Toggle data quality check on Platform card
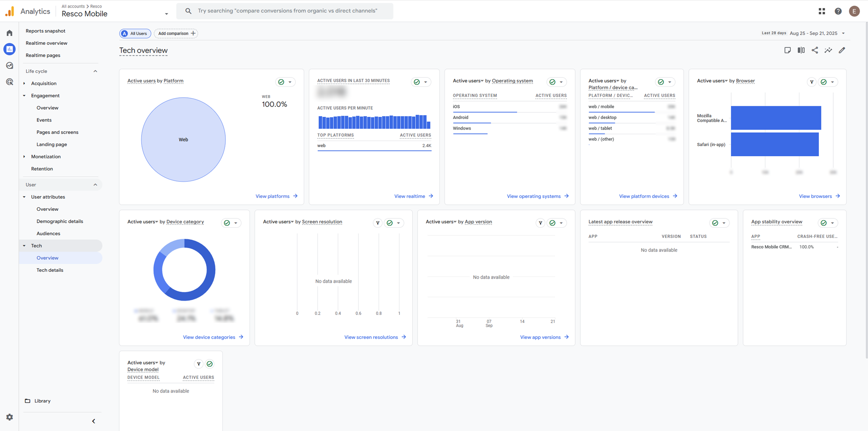 (x=281, y=82)
